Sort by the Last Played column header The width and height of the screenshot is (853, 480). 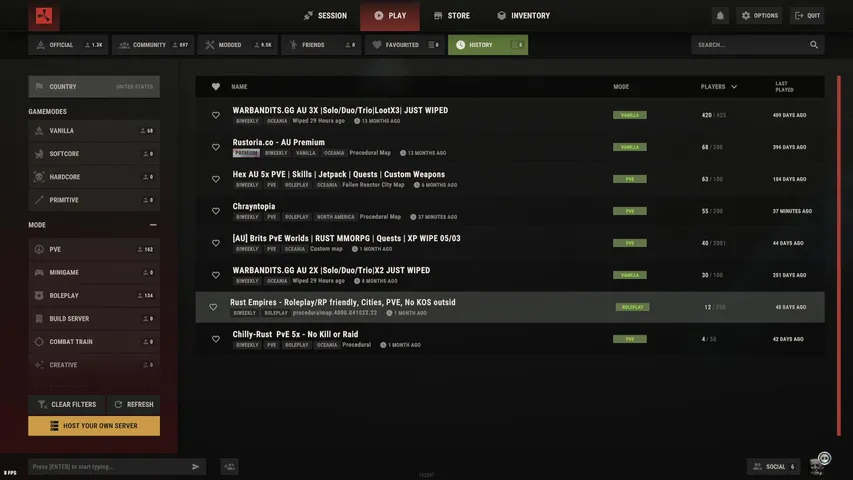784,87
